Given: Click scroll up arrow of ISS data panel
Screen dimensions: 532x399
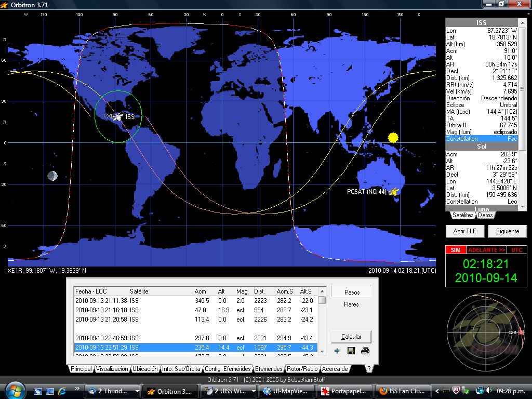Looking at the screenshot, I should tap(523, 23).
